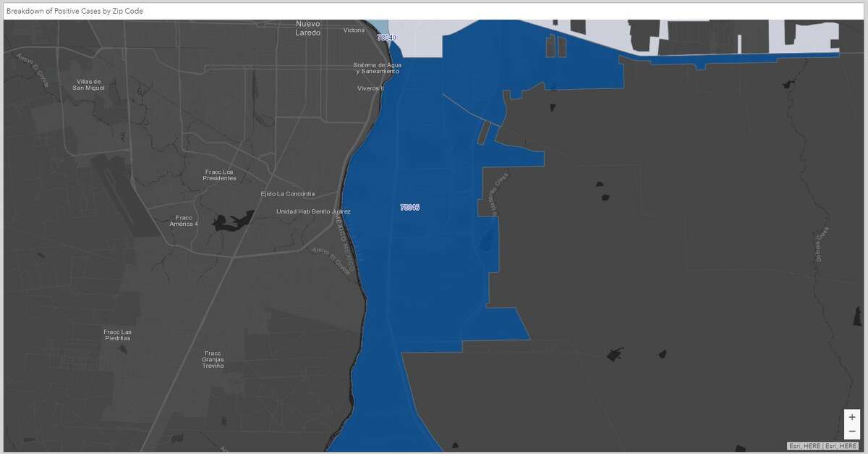
Task: Select the Viveros II area label
Action: point(370,88)
